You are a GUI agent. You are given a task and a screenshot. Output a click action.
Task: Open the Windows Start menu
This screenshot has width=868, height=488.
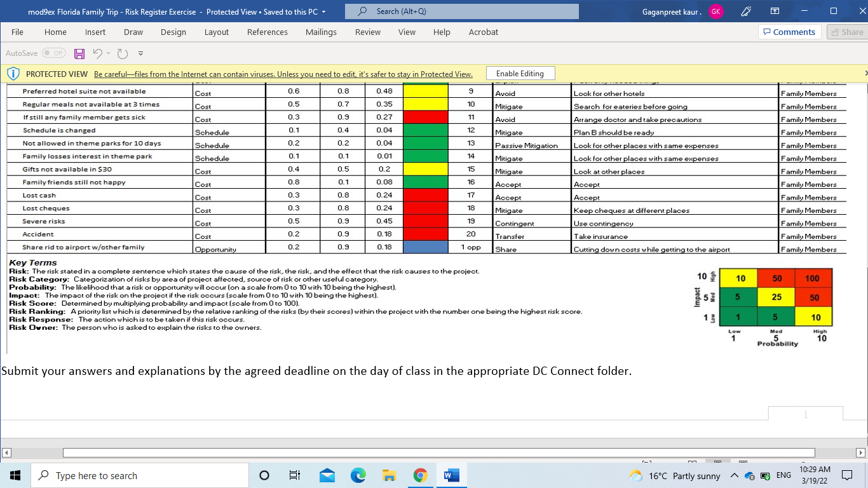pos(15,475)
